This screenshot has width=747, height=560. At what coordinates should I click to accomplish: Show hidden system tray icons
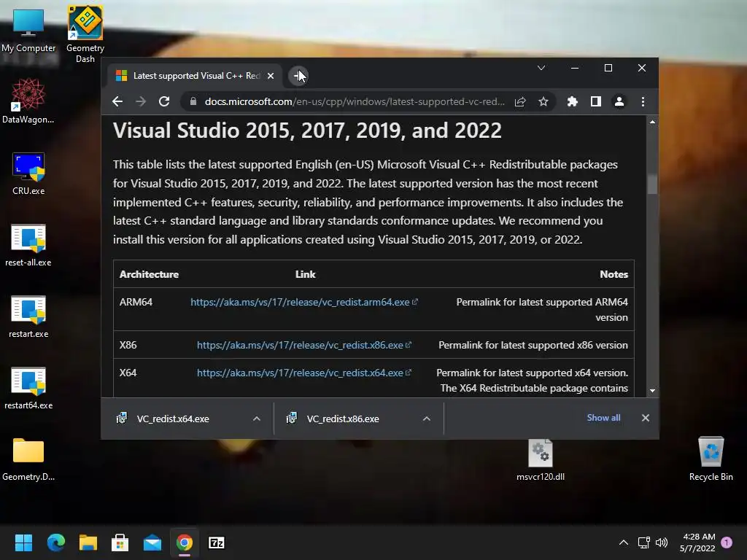pyautogui.click(x=623, y=542)
